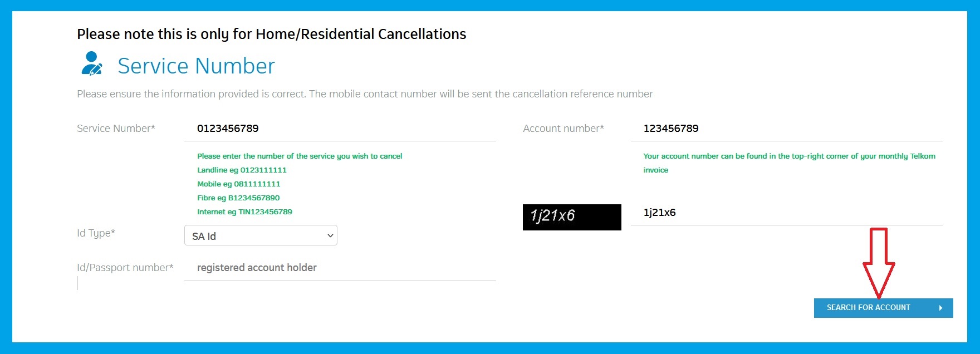Click the Internet eg TIN123456789 hint
The width and height of the screenshot is (980, 354).
[x=244, y=212]
